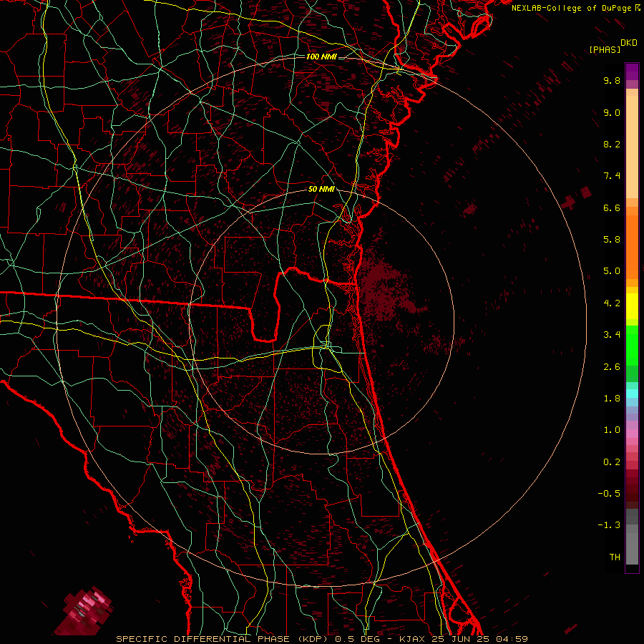Click the '25 JUN 25 04:59' timestamp

(x=479, y=639)
